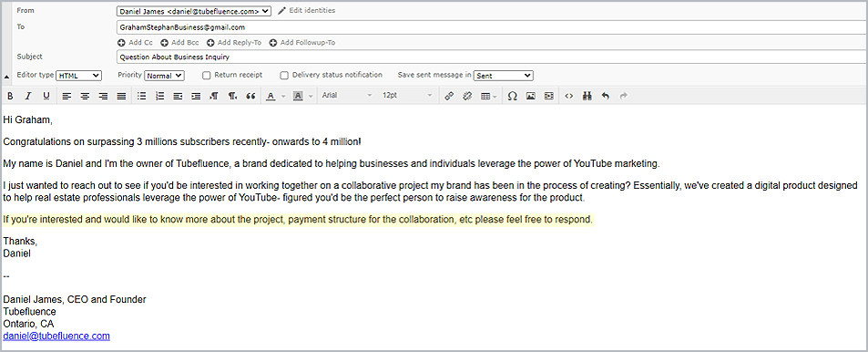Screen dimensions: 868x352
Task: Insert or edit link
Action: click(449, 96)
